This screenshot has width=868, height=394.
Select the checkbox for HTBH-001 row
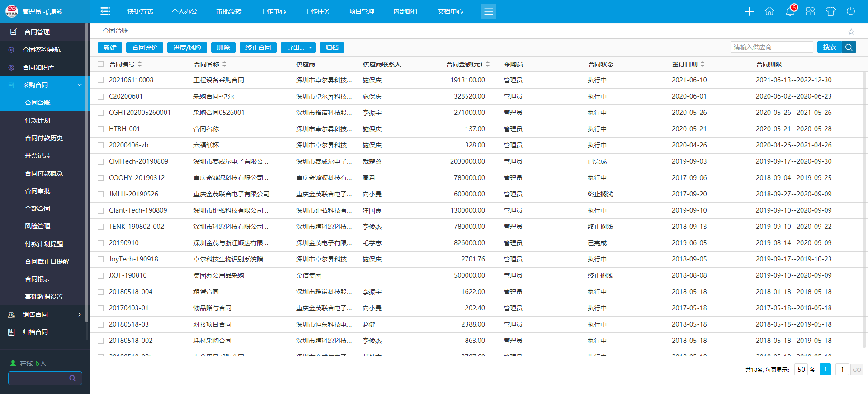point(101,129)
